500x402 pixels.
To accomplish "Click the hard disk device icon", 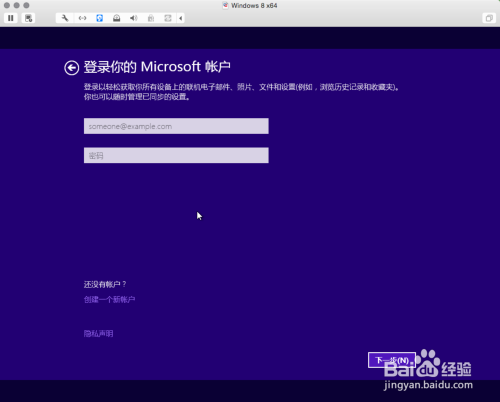I will pyautogui.click(x=116, y=18).
